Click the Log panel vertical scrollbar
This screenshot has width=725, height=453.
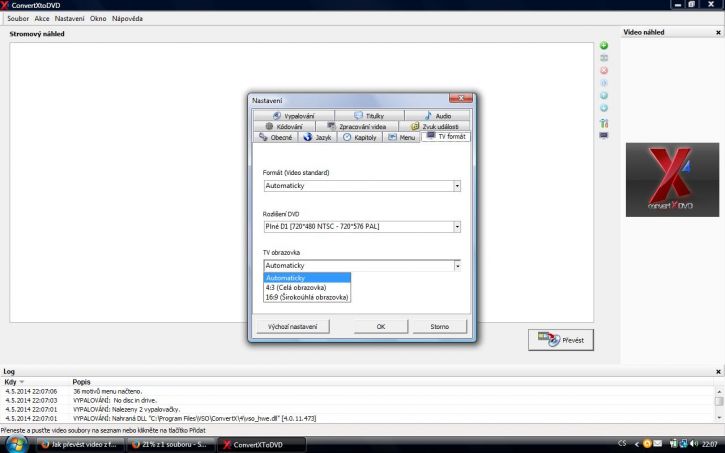(x=719, y=404)
